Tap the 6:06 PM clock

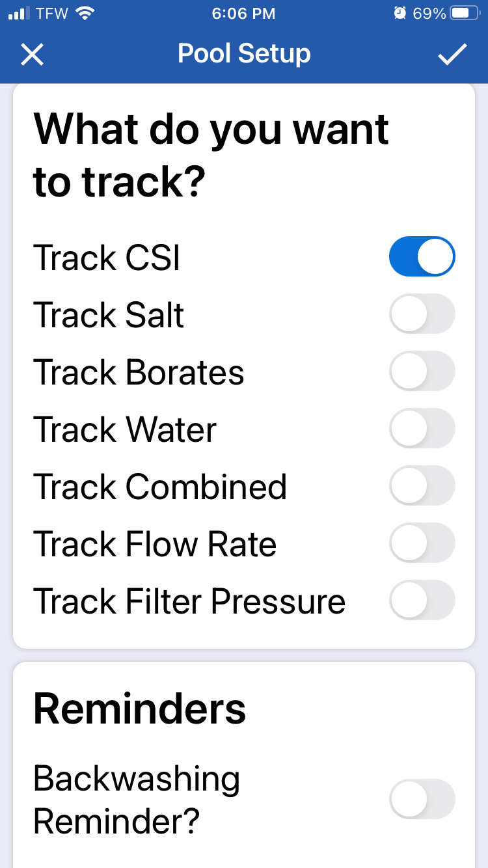[244, 13]
